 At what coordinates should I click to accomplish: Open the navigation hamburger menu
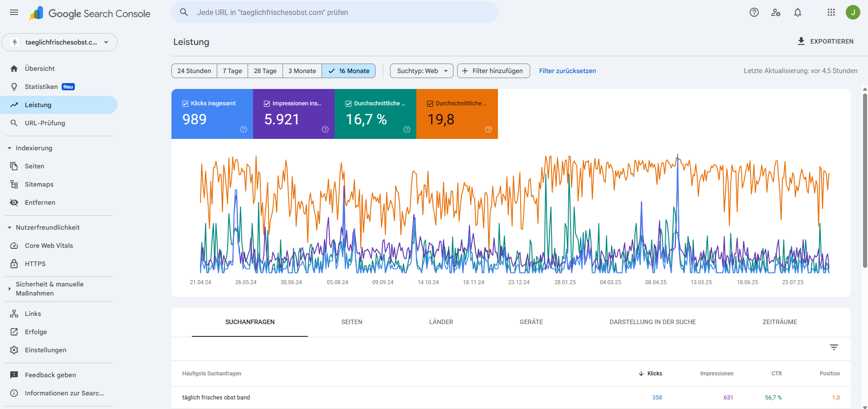pyautogui.click(x=14, y=12)
